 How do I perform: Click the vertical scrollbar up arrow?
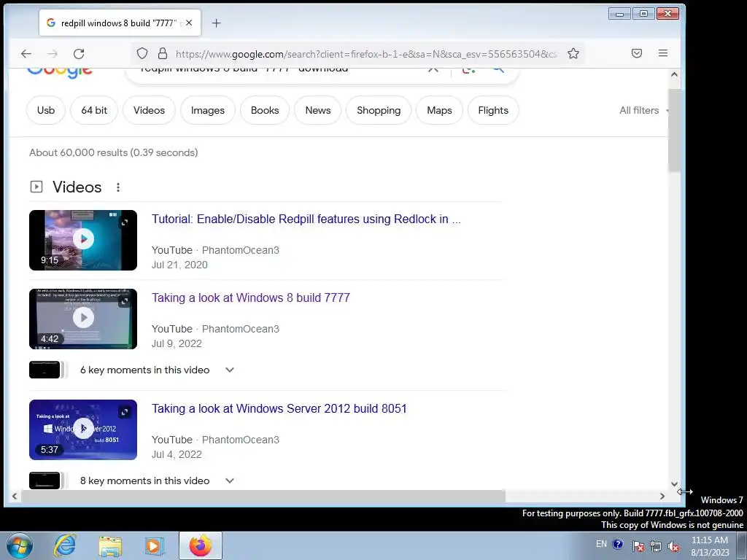[674, 74]
